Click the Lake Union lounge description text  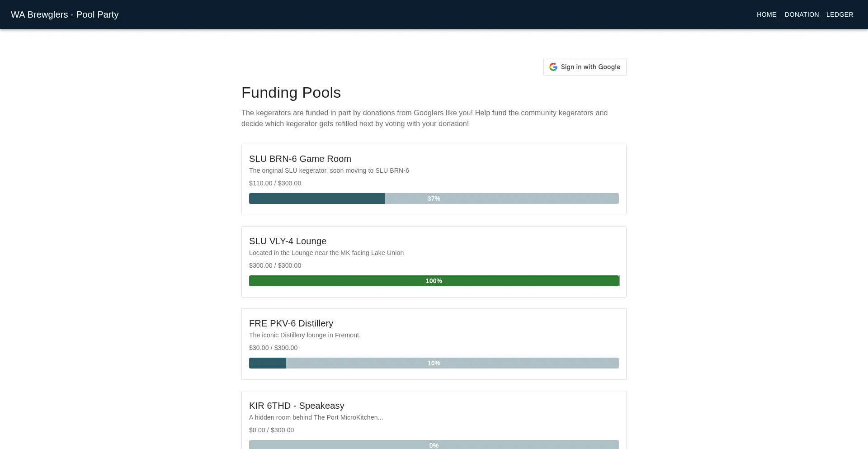[x=326, y=253]
